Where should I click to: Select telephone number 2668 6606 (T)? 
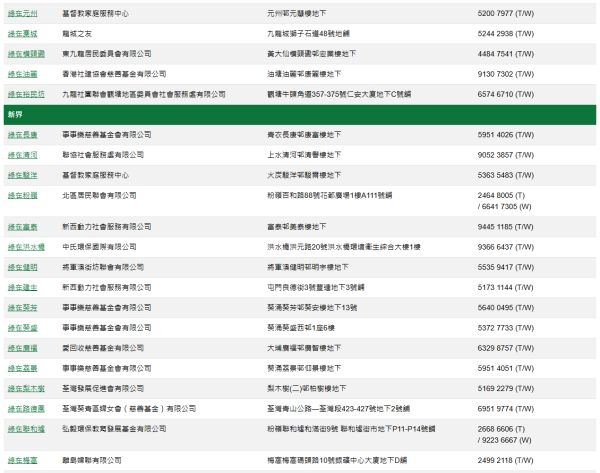[x=501, y=429]
